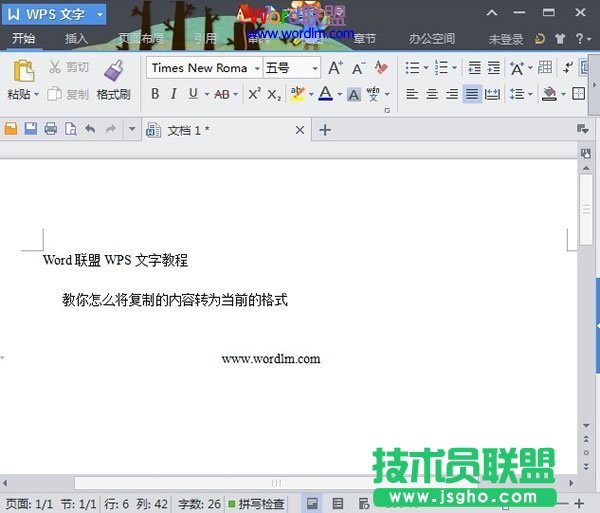Click the print icon in quick access toolbar
The width and height of the screenshot is (600, 513).
coord(50,129)
